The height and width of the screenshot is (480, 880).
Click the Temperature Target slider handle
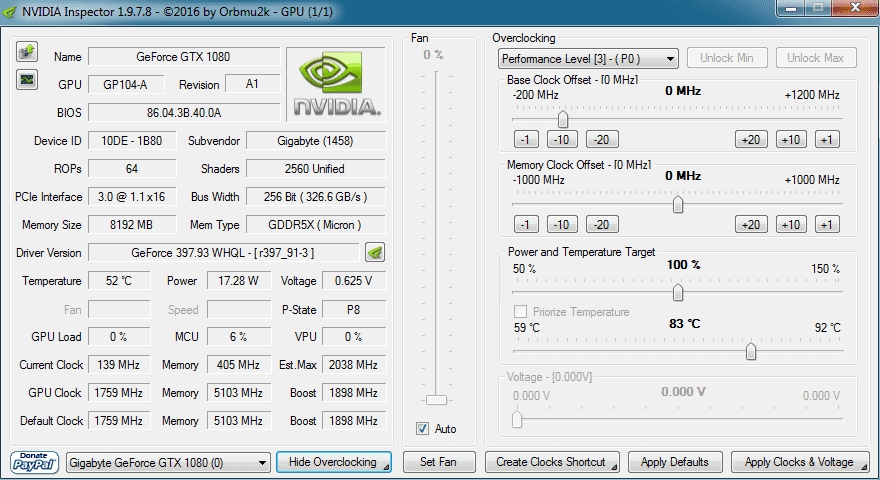click(x=751, y=351)
